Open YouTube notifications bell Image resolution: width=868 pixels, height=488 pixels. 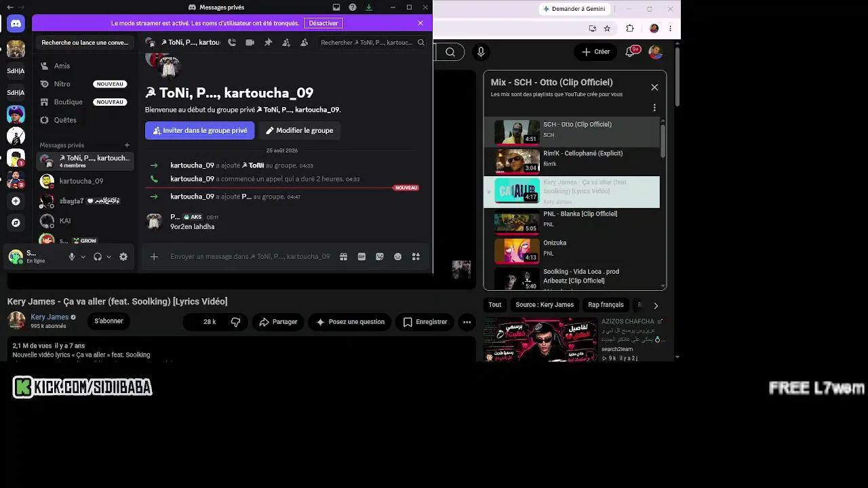(631, 52)
